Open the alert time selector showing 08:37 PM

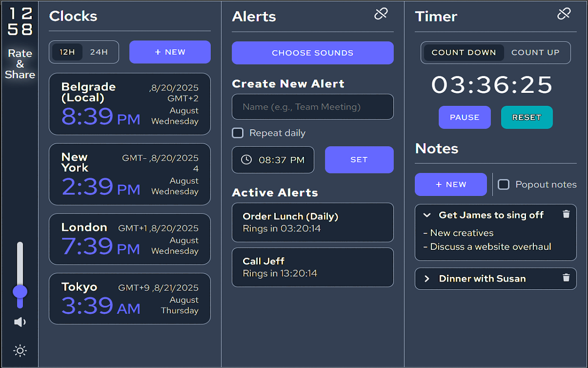click(x=273, y=160)
